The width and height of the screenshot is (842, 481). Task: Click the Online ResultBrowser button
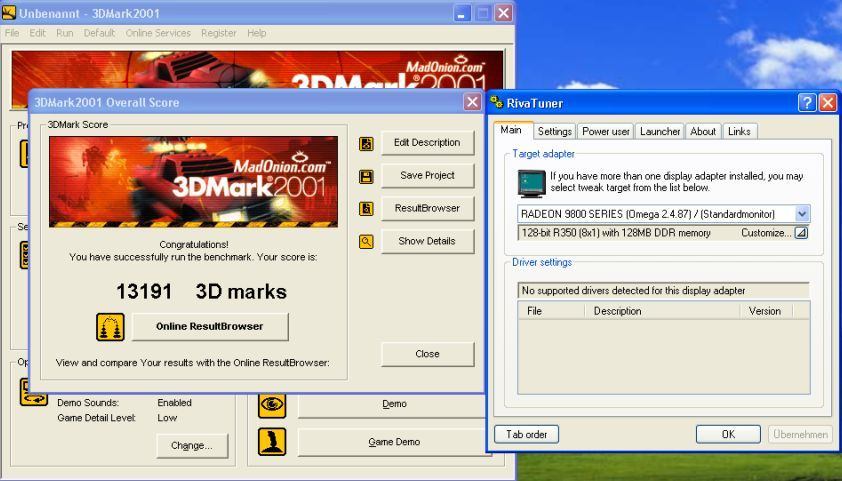(x=210, y=326)
